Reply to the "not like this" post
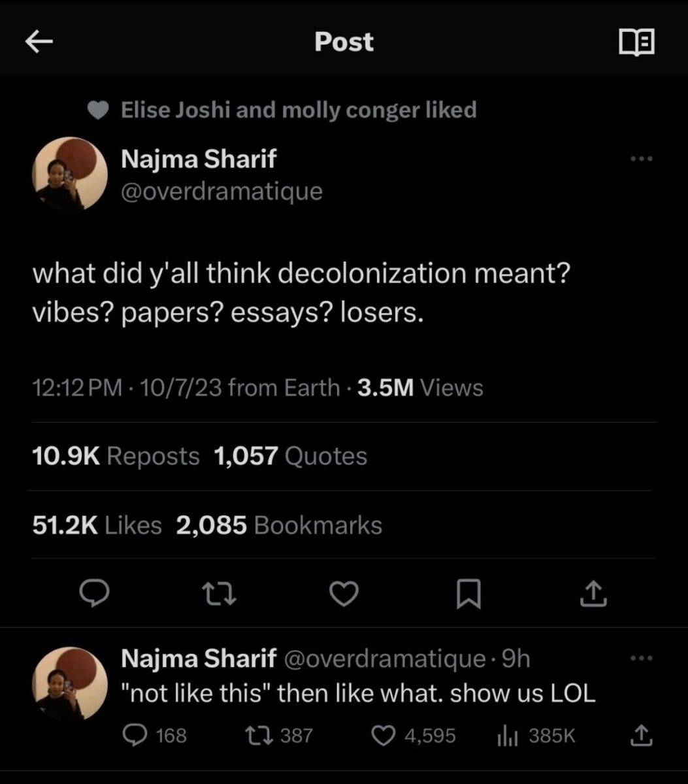Screen dimensions: 688x784 coord(135,736)
